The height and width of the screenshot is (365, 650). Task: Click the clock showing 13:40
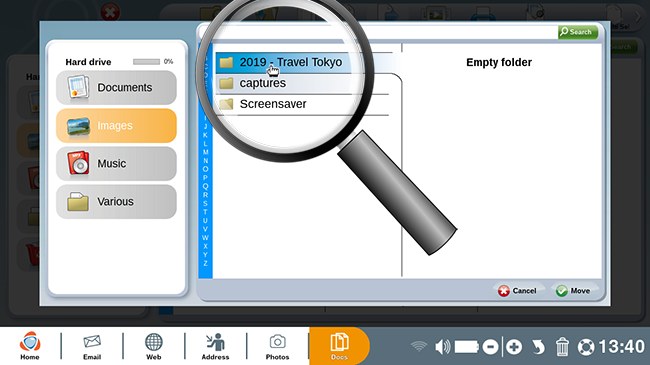[621, 346]
